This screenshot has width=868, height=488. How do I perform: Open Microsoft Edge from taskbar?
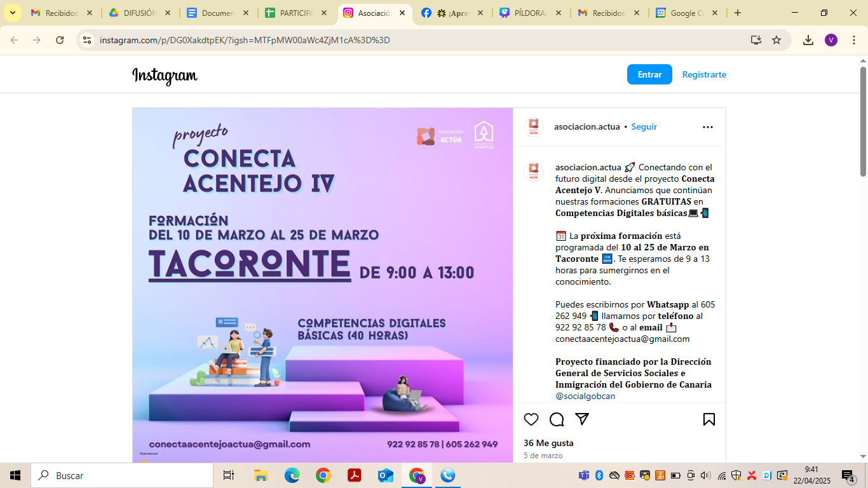tap(292, 475)
